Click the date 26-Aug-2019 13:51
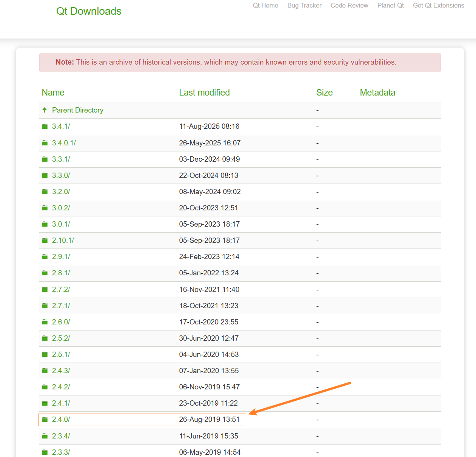 click(209, 419)
